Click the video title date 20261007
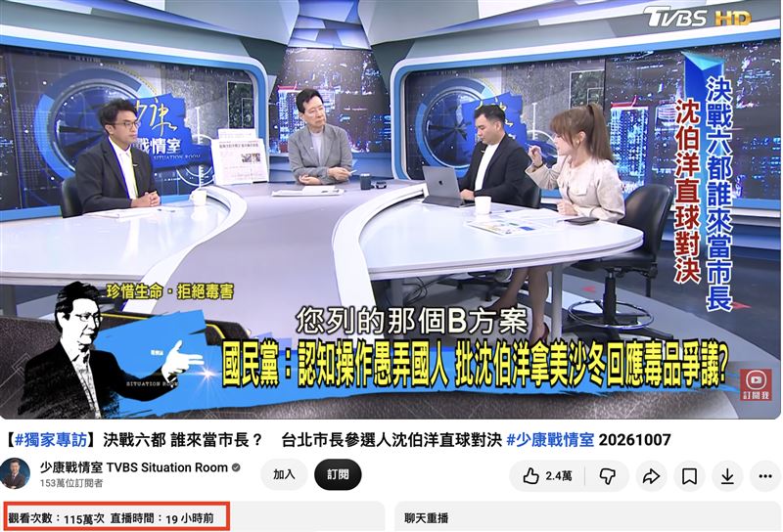Screen dimensions: 783x532 634,440
